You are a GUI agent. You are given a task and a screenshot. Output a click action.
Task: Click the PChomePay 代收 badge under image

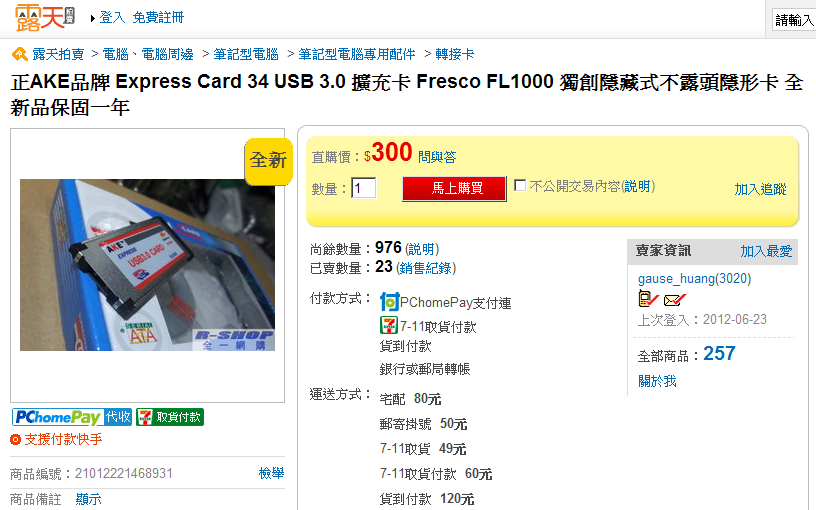72,417
